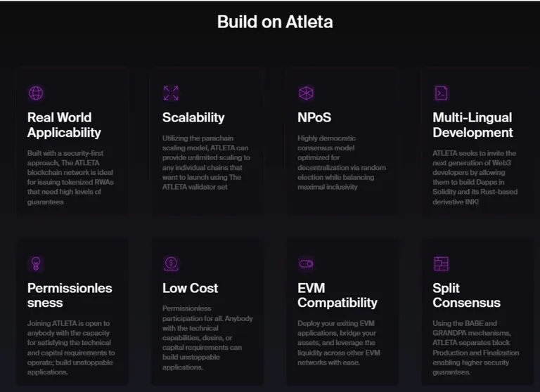Screen dimensions: 540x392
Task: Click the NPoS highly democratic consensus description
Action: tap(341, 162)
